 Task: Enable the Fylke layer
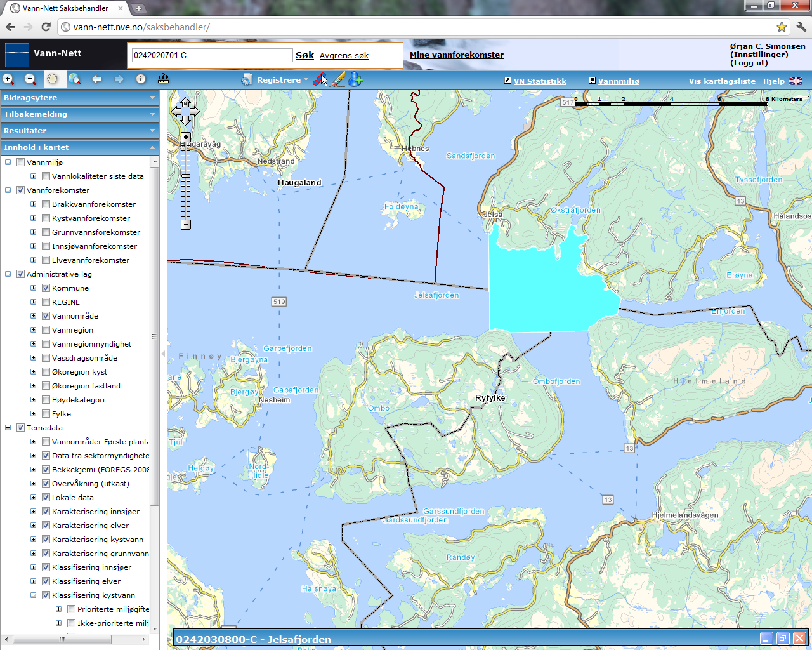(46, 414)
